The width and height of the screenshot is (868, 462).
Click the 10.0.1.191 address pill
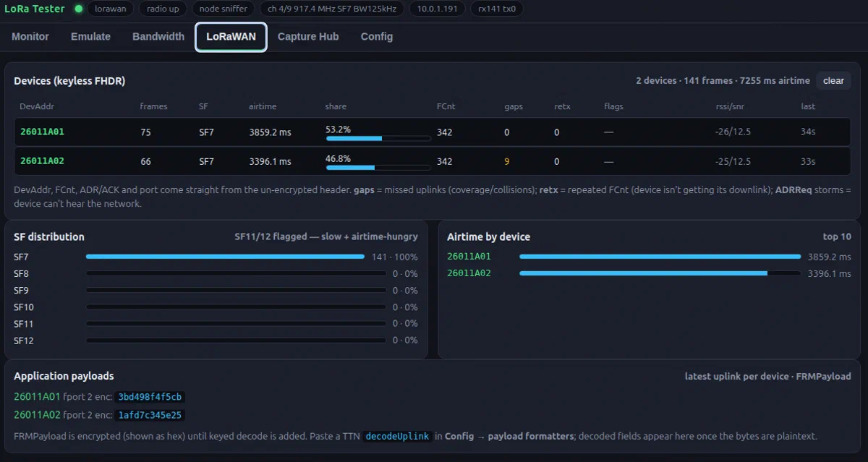pos(438,9)
